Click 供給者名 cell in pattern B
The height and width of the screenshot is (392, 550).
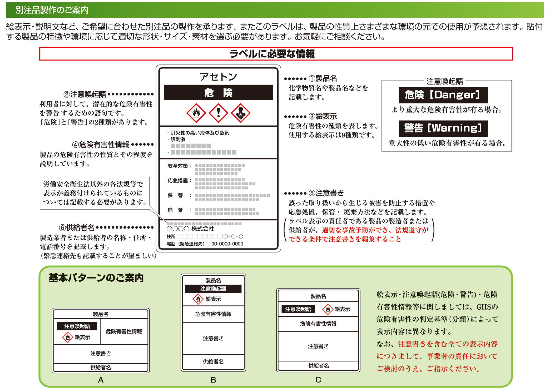point(213,361)
